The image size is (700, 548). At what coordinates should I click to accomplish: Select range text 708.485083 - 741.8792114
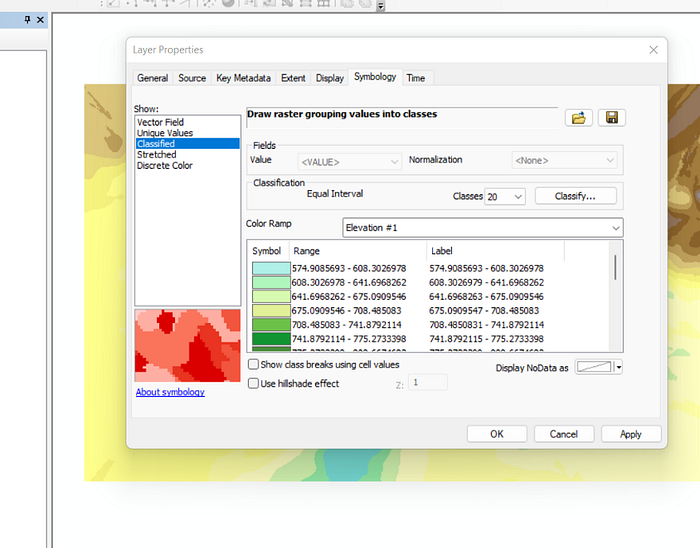[x=346, y=324]
